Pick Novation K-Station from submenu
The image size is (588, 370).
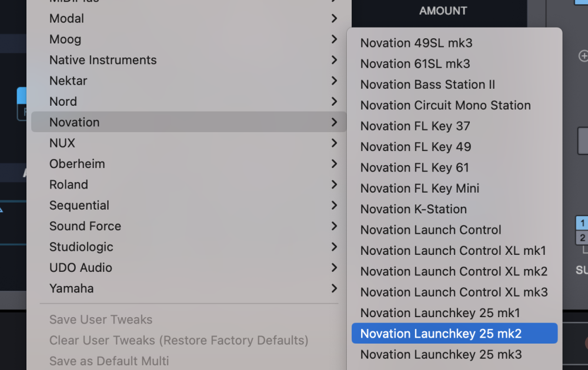click(413, 209)
